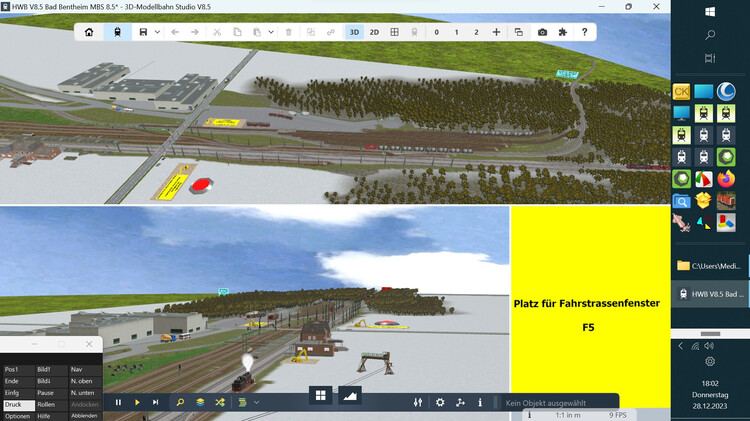Switch to the 3D view
Viewport: 750px width, 421px height.
(x=354, y=32)
